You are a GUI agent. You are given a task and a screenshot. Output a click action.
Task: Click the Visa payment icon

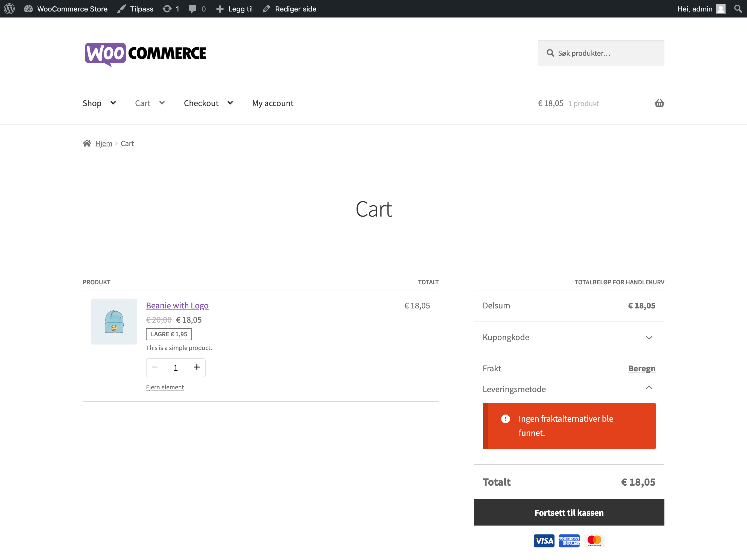coord(544,541)
